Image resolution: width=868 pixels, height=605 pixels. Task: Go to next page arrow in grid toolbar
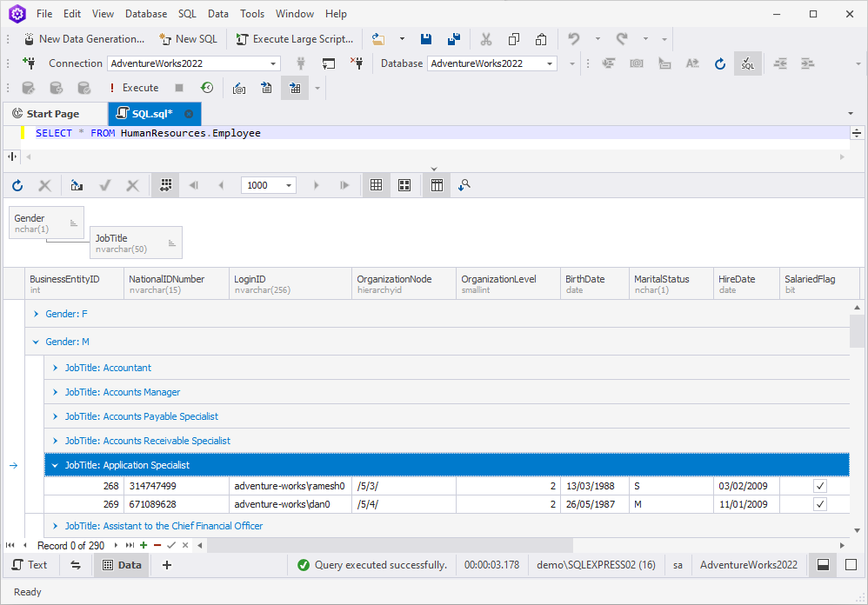316,185
